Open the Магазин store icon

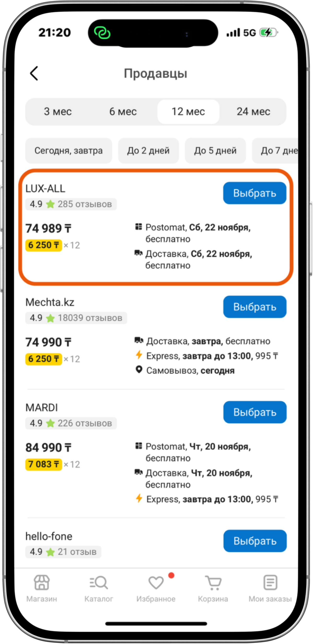pos(42,582)
